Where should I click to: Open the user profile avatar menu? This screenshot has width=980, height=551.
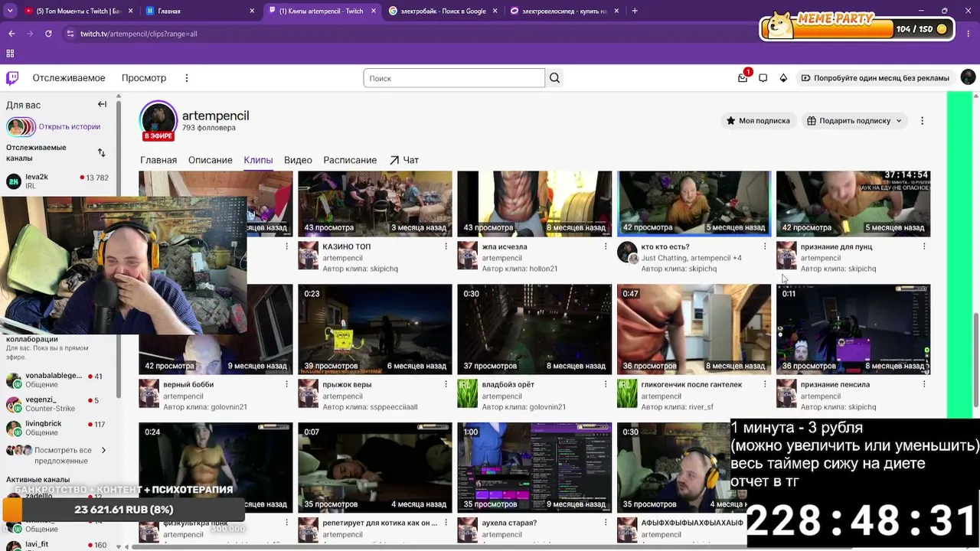click(968, 78)
